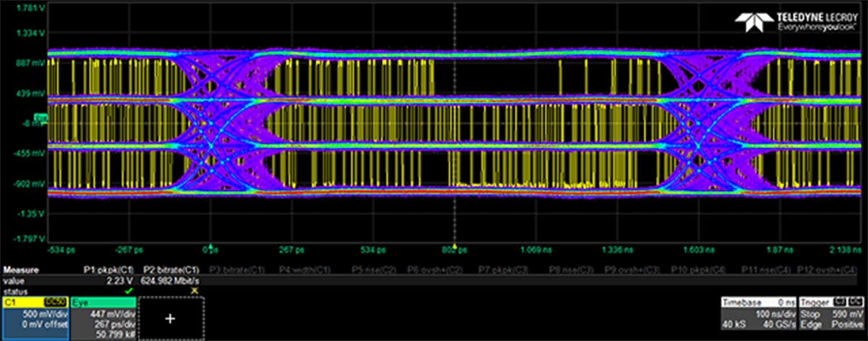Select the P7 pkpk(C3) parameter slot

(503, 269)
